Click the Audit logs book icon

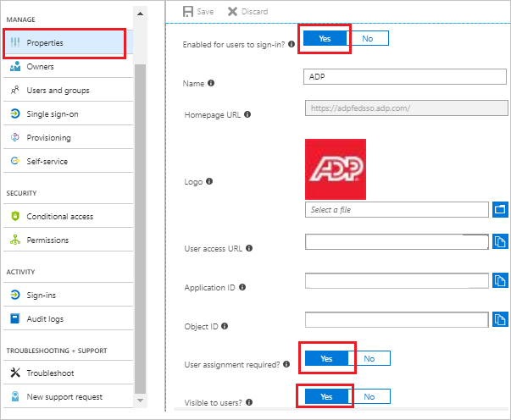point(15,318)
